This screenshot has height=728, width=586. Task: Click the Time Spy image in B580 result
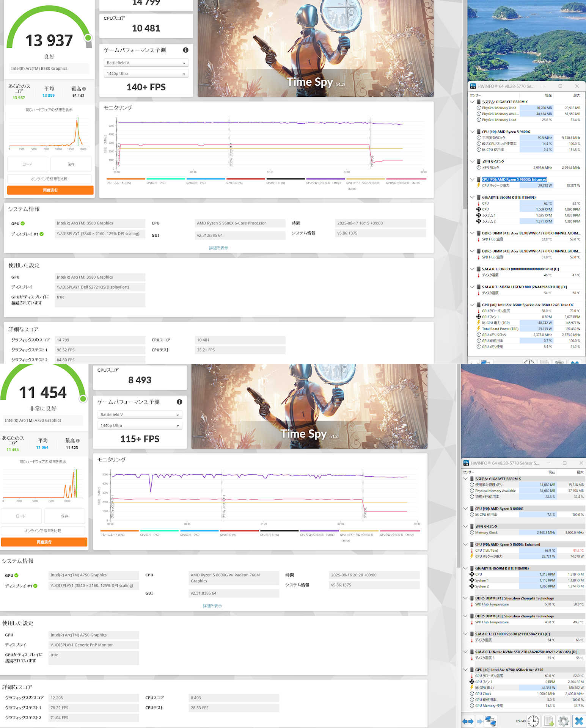coord(316,48)
